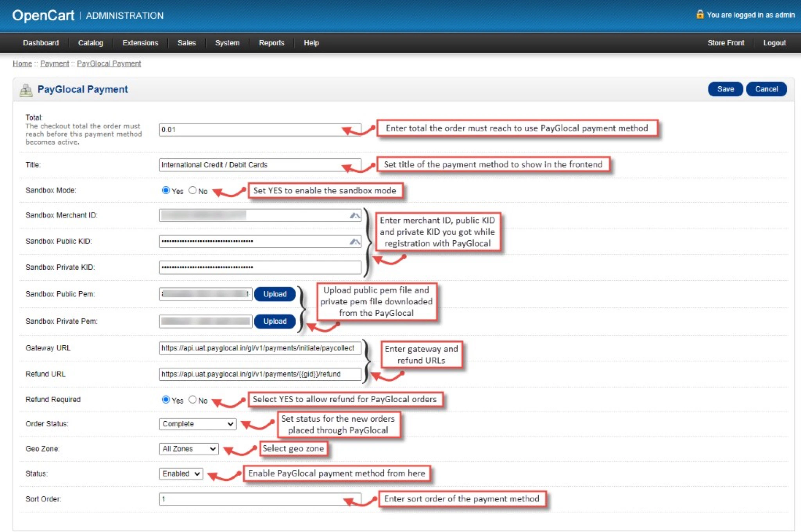Click the 'You are logged in as admin' text

tap(751, 15)
